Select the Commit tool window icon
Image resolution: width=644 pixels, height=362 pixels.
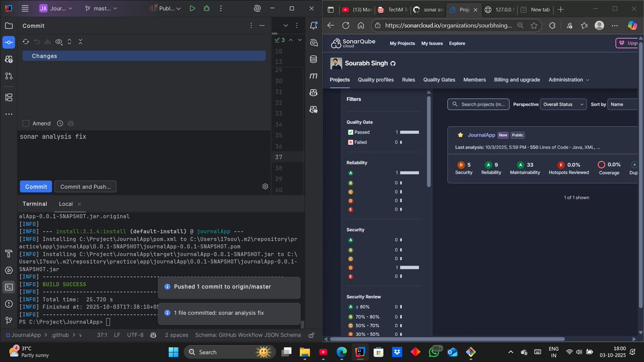9,42
